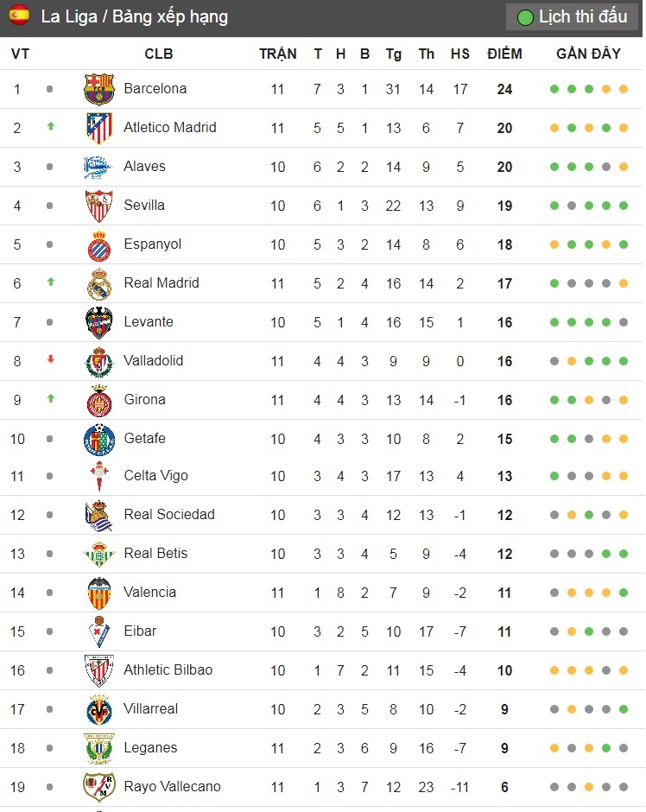Click Valladolid's red down arrow indicator

[50, 360]
